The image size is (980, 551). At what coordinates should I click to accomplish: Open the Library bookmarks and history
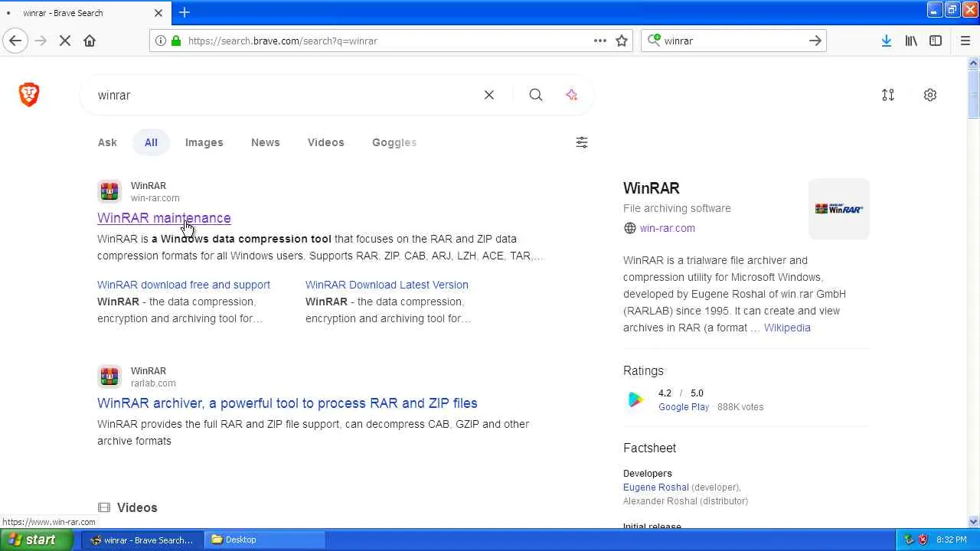911,41
